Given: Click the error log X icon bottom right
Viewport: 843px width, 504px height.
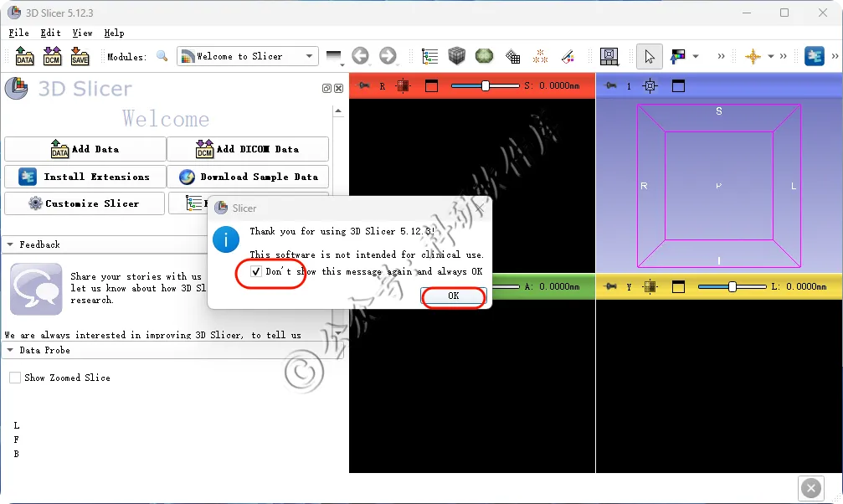Looking at the screenshot, I should coord(810,488).
